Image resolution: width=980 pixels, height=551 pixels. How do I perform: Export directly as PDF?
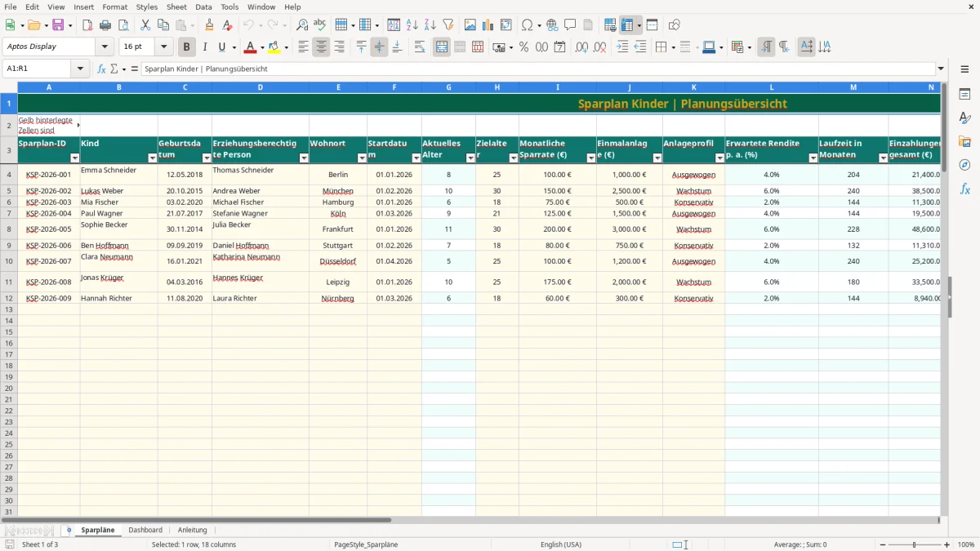[x=87, y=25]
